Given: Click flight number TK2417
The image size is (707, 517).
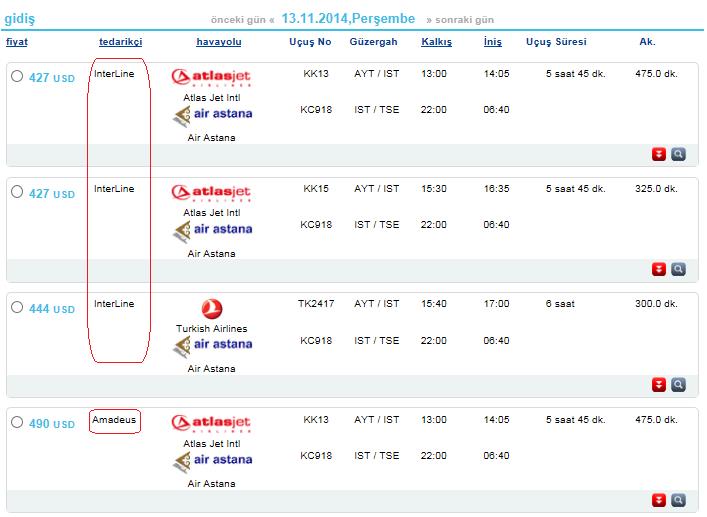Looking at the screenshot, I should pos(316,304).
